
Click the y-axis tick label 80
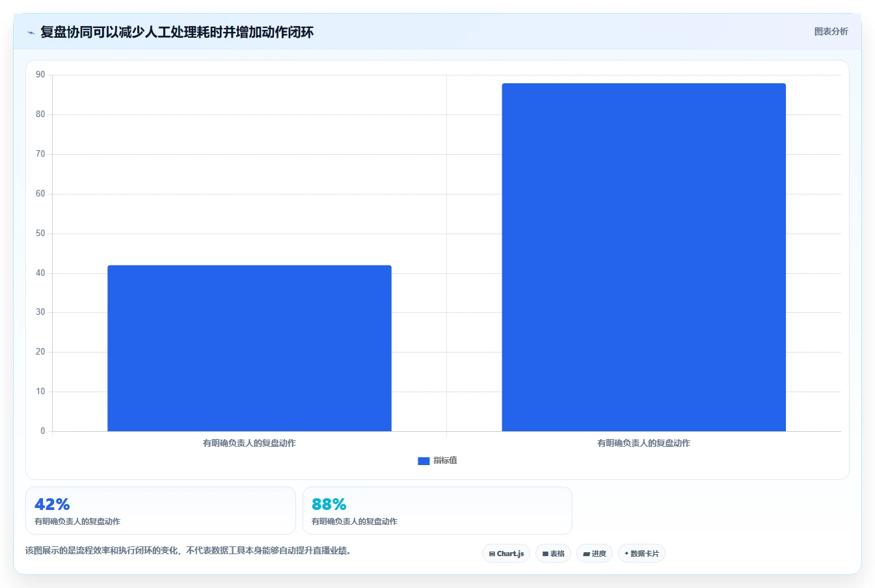[x=40, y=114]
